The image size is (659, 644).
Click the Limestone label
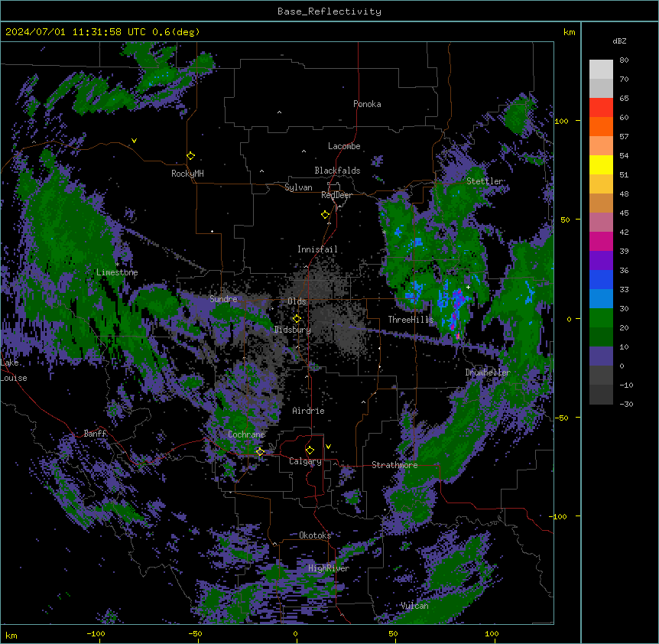117,272
